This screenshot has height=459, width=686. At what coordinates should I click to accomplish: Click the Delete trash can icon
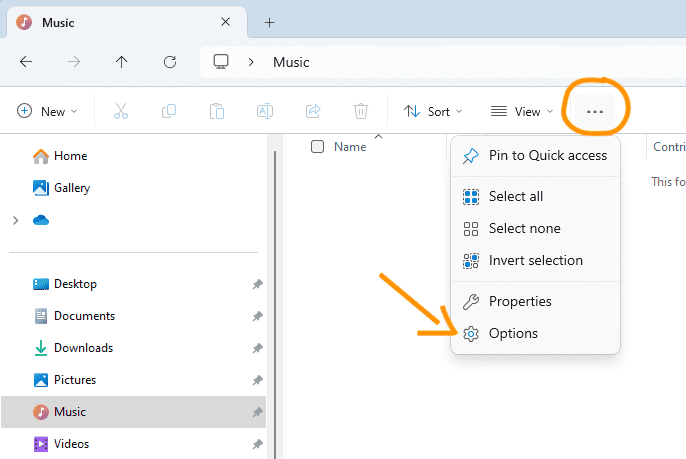[x=360, y=111]
